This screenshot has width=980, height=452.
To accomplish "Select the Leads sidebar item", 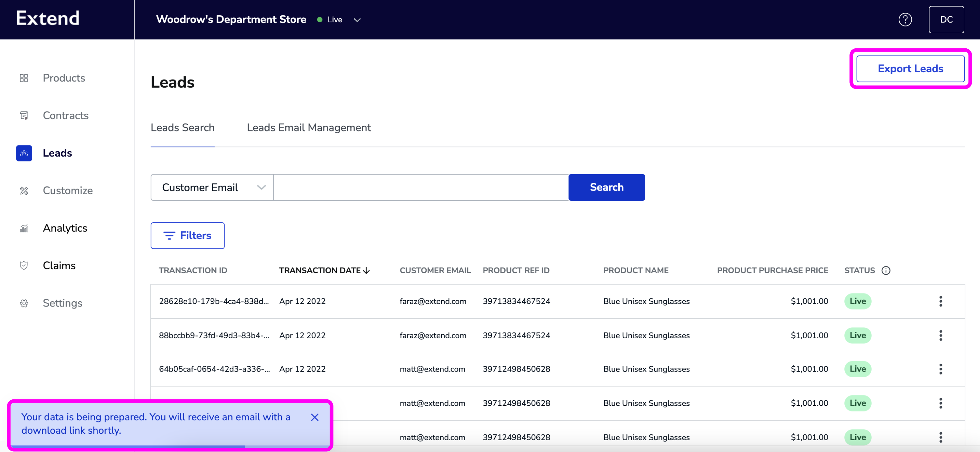I will point(57,153).
